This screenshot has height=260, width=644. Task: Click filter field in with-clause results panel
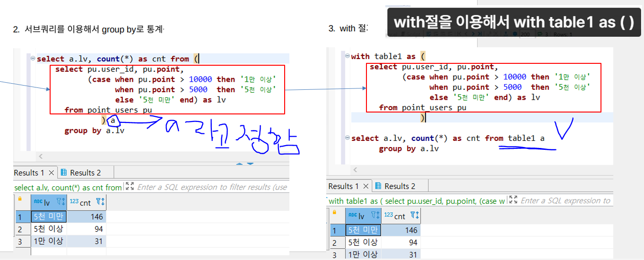[x=565, y=200]
